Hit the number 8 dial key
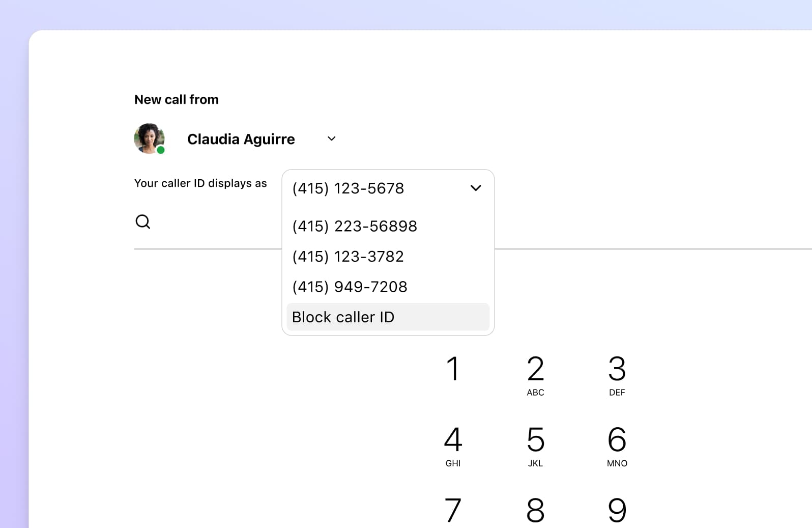The width and height of the screenshot is (812, 528). [x=535, y=510]
